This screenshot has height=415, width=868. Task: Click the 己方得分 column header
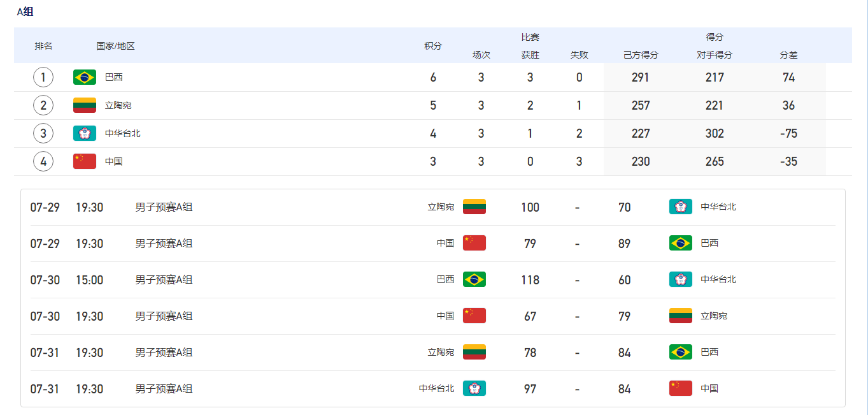pos(641,55)
